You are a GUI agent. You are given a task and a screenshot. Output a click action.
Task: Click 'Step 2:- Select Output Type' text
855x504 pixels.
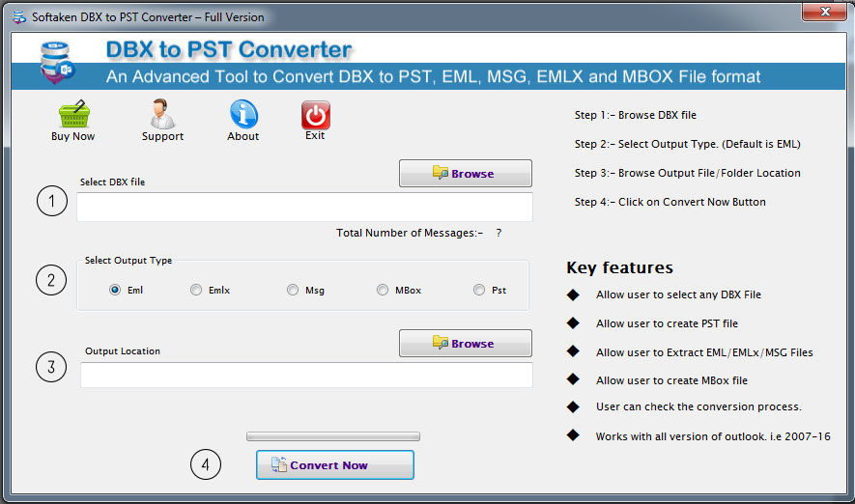coord(687,144)
